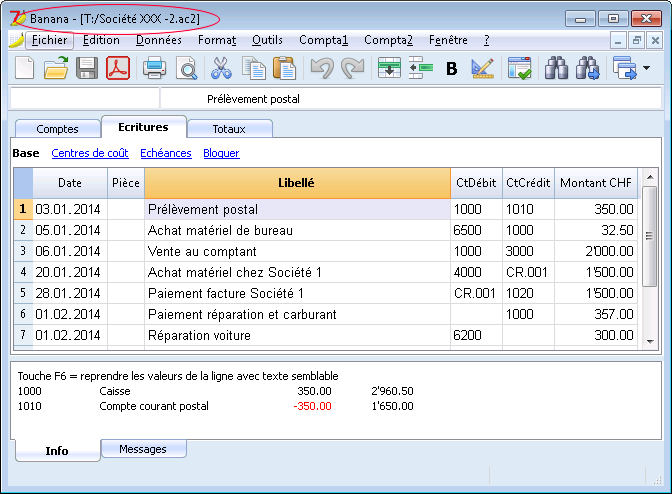Switch to the Comptes tab
The width and height of the screenshot is (672, 494).
tap(57, 129)
